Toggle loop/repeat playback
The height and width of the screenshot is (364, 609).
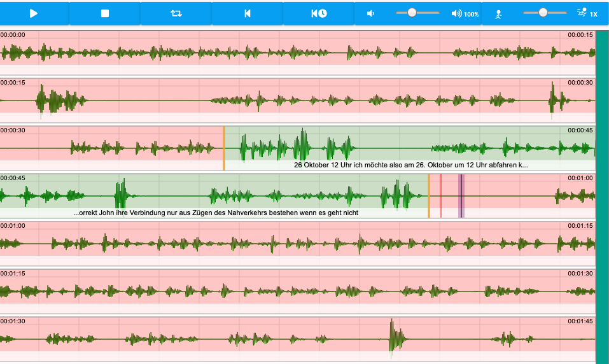tap(176, 13)
